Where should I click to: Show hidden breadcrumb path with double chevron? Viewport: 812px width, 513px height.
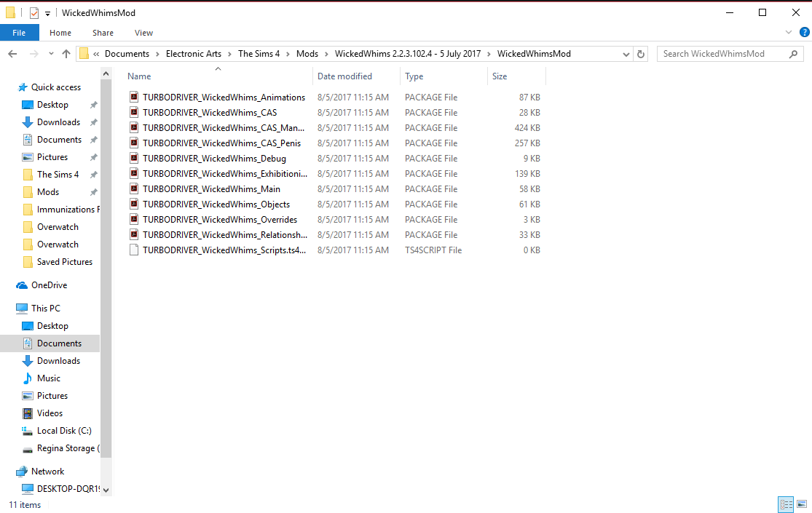(96, 54)
